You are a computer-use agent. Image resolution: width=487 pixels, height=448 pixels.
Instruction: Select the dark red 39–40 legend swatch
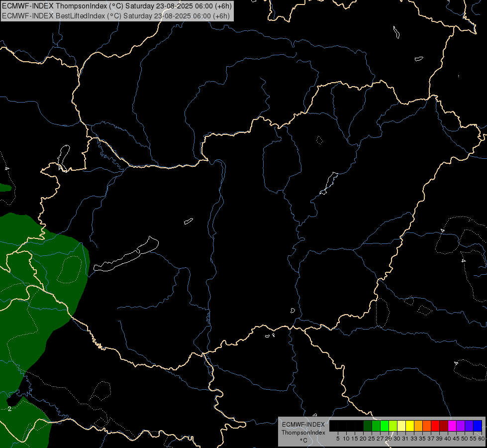[444, 426]
